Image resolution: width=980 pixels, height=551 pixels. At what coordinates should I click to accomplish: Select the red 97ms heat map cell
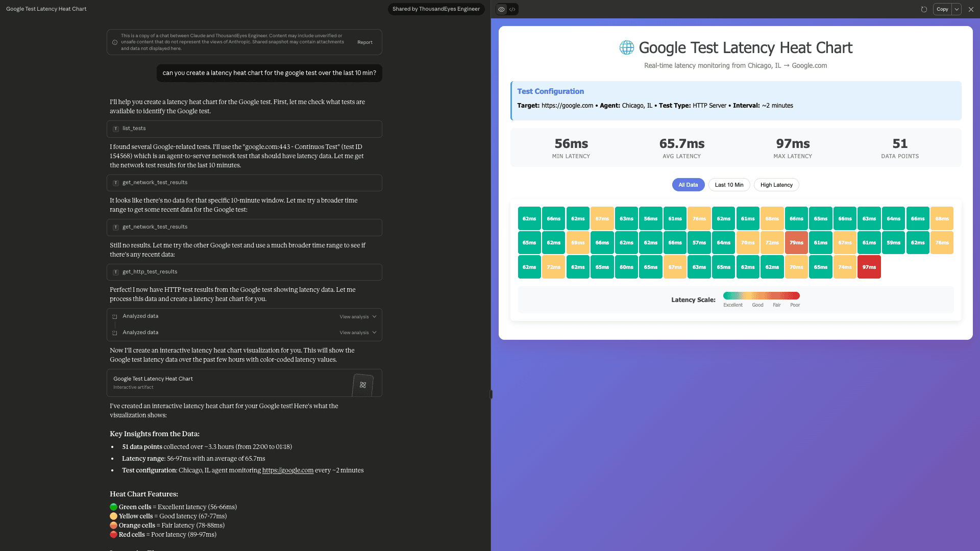(869, 267)
